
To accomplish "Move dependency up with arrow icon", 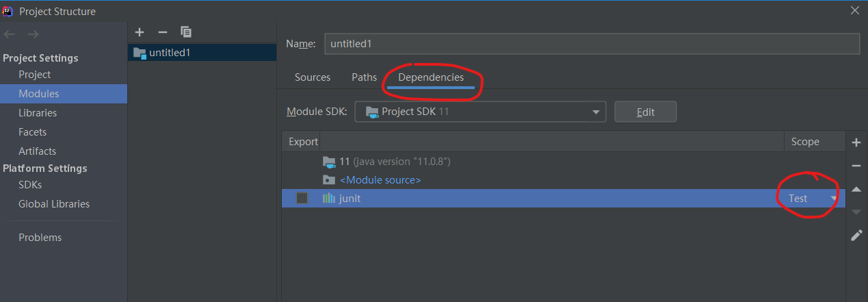I will pyautogui.click(x=856, y=189).
